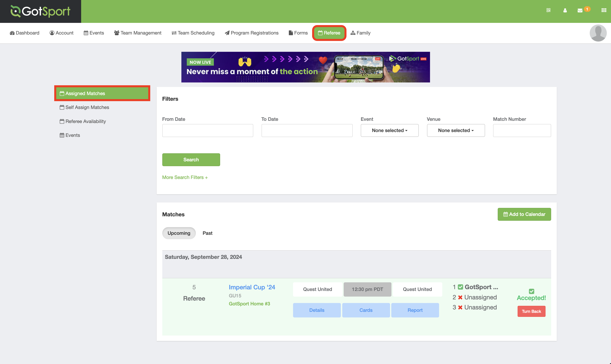Click the Saturday, September 28, 2024 header
This screenshot has height=364, width=611.
pos(203,257)
